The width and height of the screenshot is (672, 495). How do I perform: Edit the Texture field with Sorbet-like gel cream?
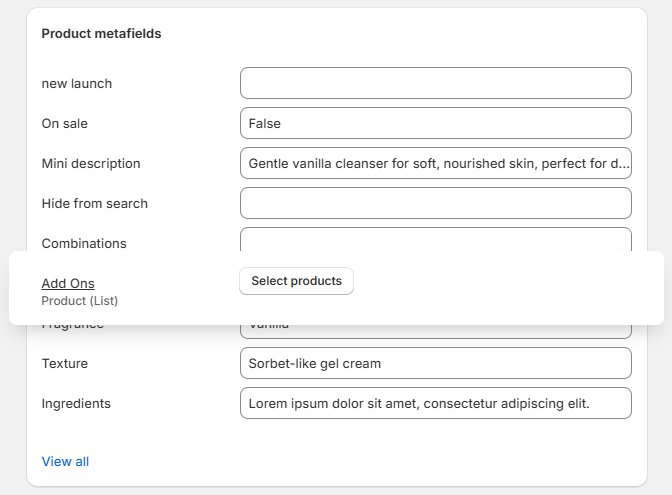435,363
